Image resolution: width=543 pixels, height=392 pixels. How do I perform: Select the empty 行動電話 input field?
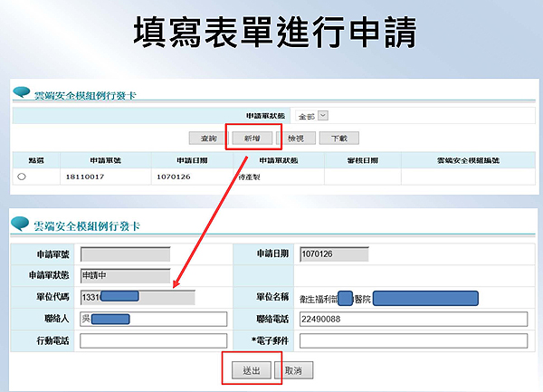pyautogui.click(x=153, y=340)
